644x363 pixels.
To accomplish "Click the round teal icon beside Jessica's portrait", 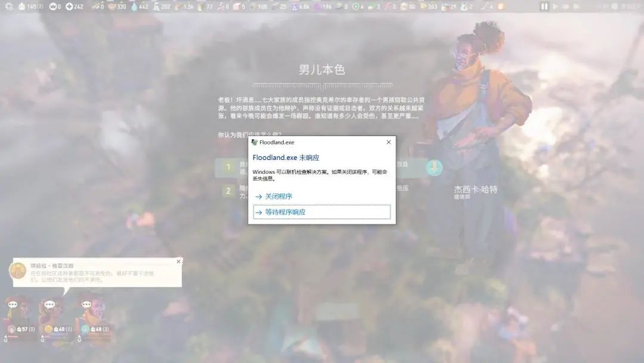I will (434, 168).
